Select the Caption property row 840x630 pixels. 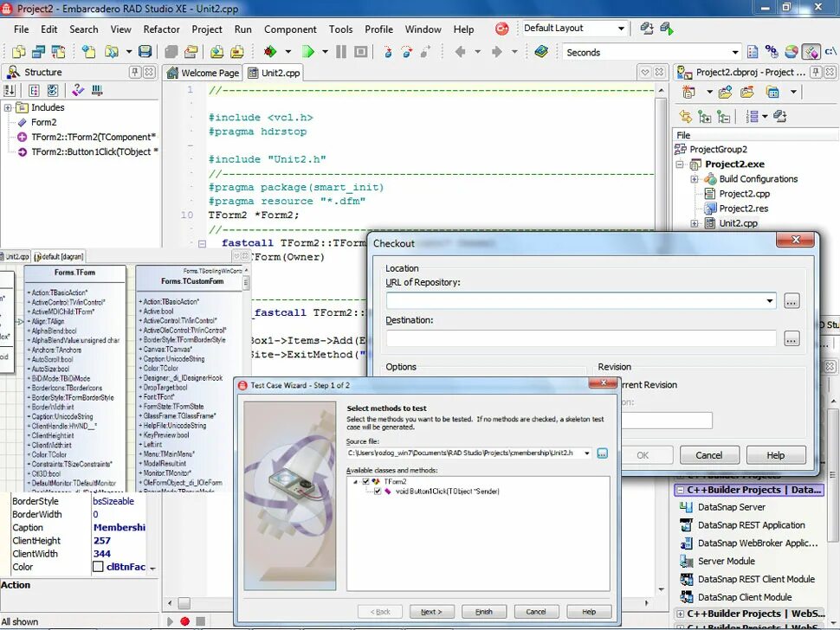(x=78, y=528)
